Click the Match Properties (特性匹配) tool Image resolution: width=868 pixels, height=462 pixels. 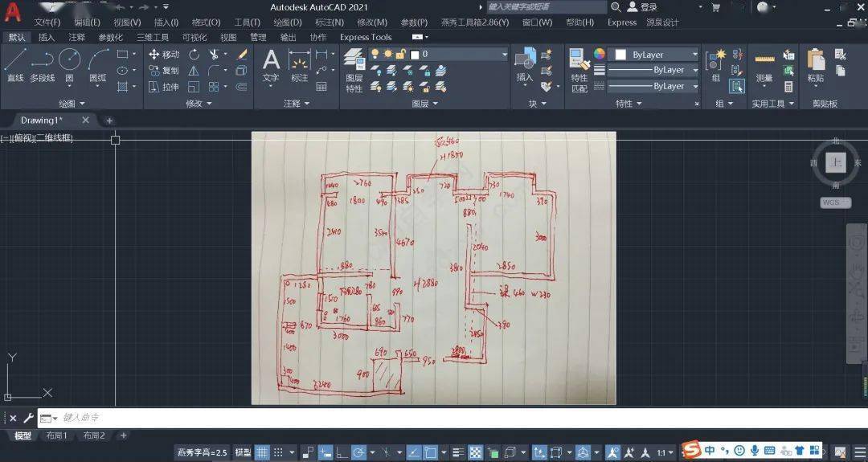[x=579, y=69]
